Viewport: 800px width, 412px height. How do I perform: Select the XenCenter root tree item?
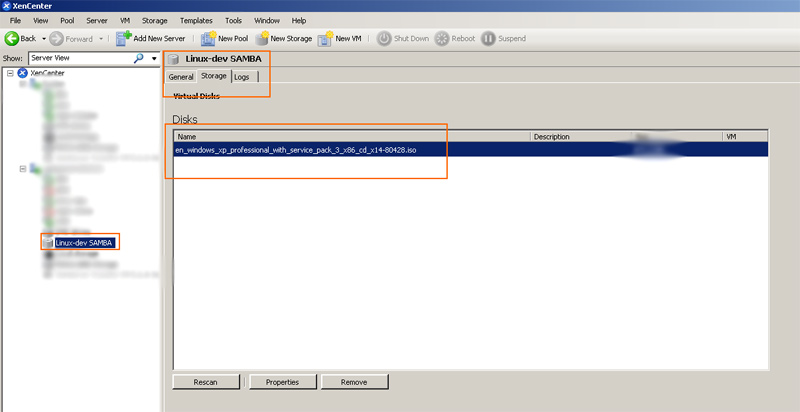pyautogui.click(x=47, y=73)
